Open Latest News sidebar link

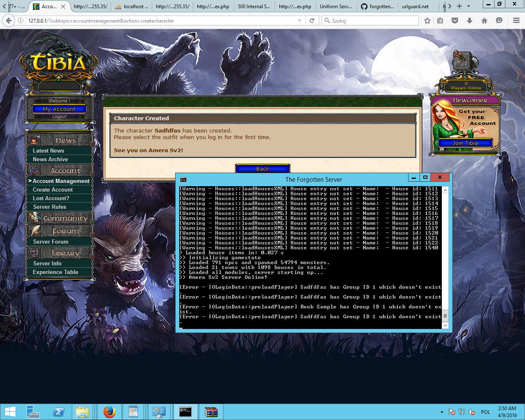coord(48,151)
